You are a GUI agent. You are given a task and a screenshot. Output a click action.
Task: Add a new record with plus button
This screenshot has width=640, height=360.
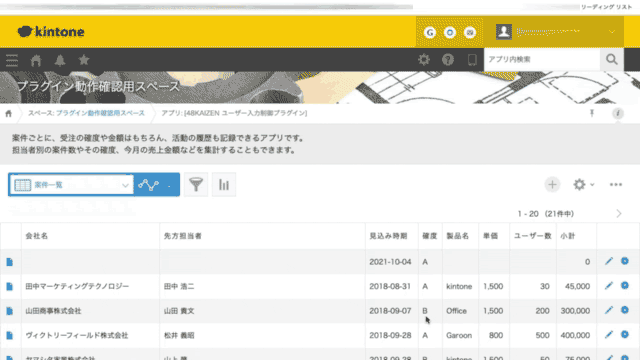tap(552, 184)
